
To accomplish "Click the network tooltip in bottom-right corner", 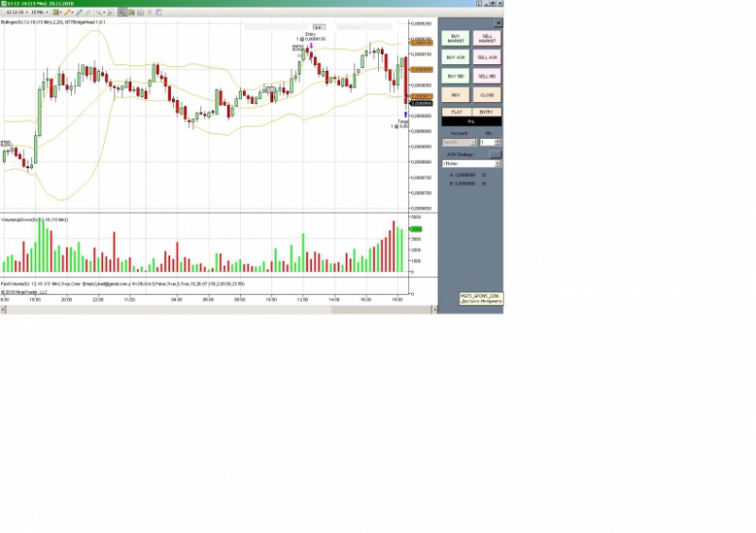I will [481, 299].
